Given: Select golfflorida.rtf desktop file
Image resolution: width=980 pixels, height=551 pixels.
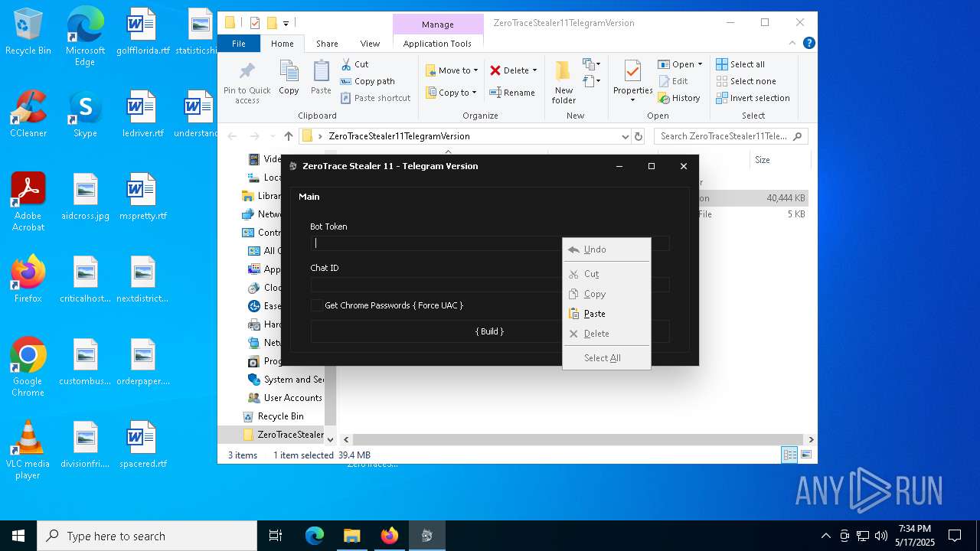Looking at the screenshot, I should (142, 32).
